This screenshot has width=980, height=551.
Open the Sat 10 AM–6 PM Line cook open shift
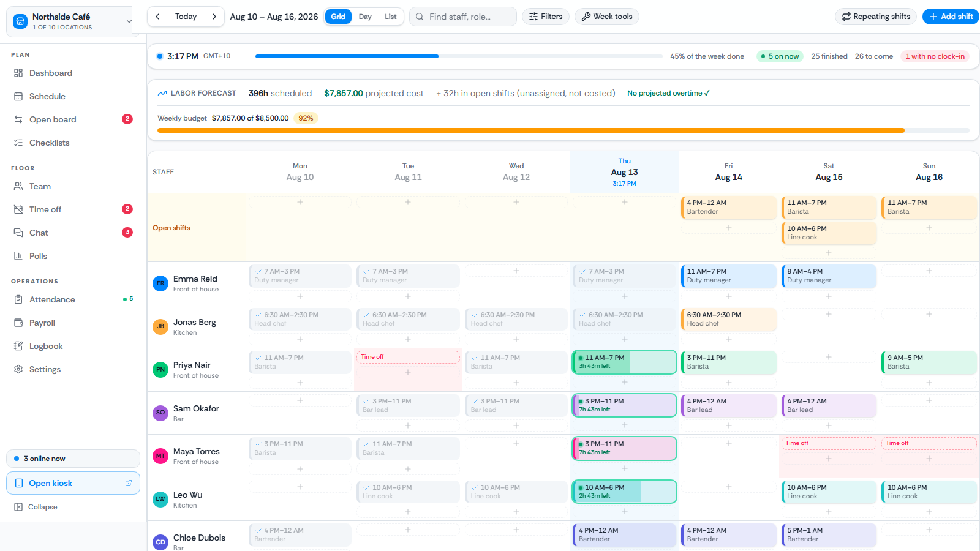(829, 233)
